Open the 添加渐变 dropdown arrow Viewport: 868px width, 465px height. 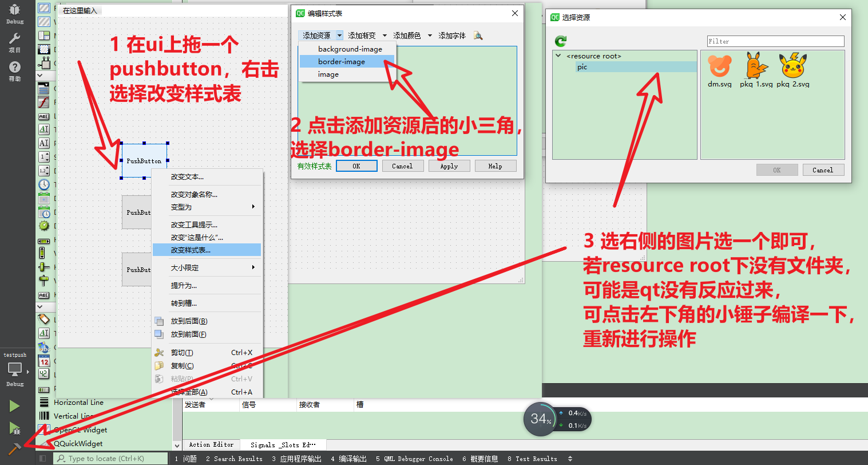click(x=385, y=35)
